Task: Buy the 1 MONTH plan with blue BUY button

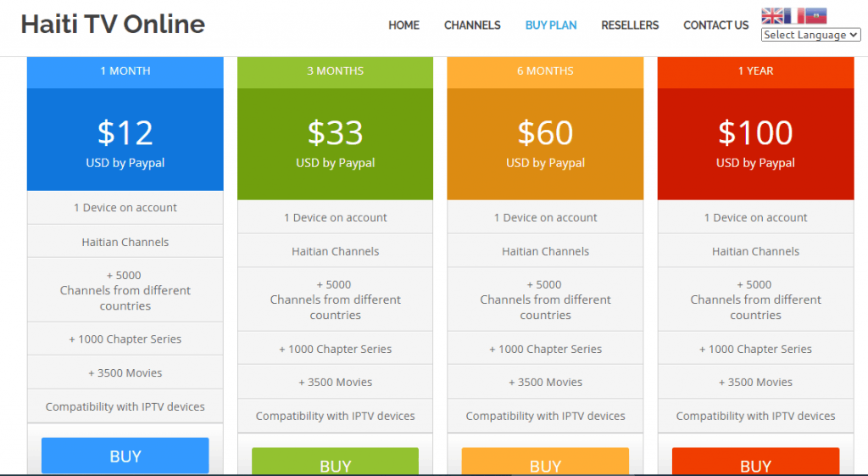Action: 125,456
